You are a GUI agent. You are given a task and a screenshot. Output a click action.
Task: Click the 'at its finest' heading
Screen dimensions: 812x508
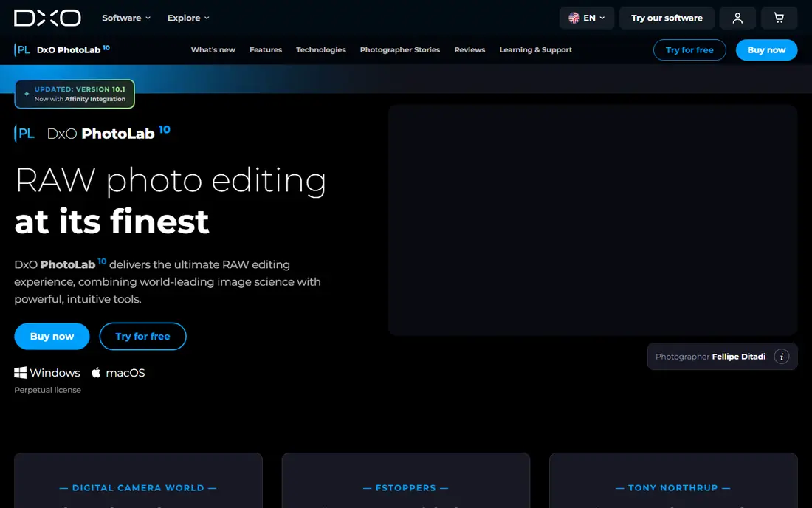[x=112, y=222]
